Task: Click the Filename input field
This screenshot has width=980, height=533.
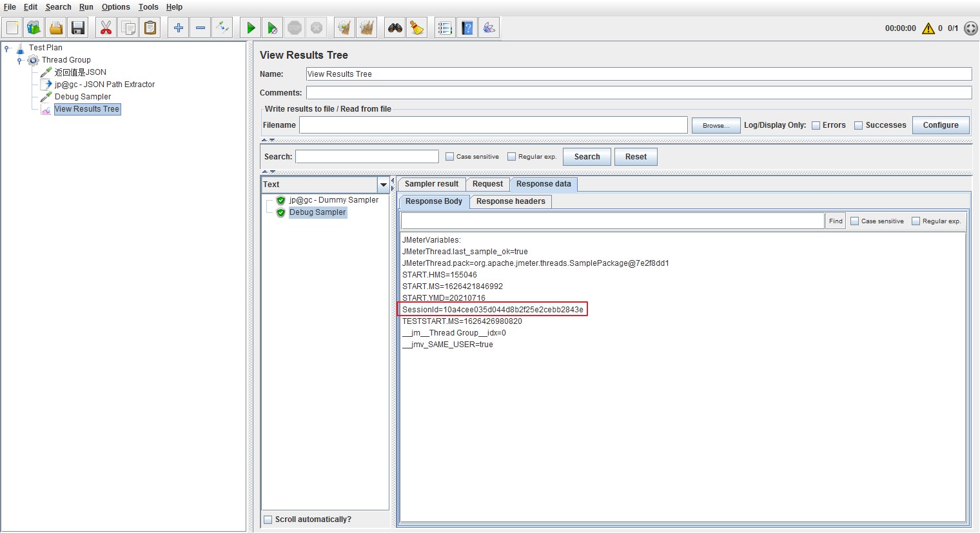Action: (493, 125)
